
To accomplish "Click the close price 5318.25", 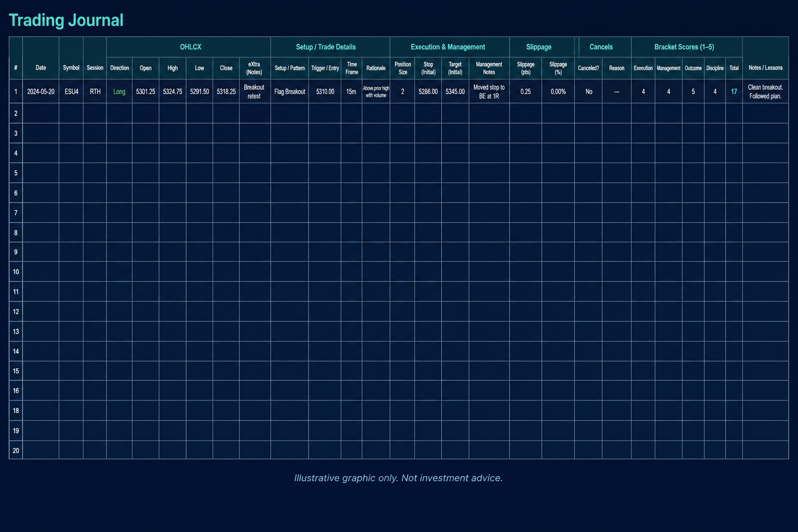I will [x=226, y=91].
